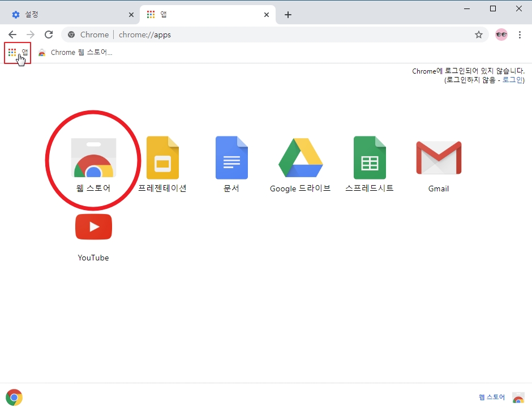The image size is (532, 411).
Task: Maximize the Chrome window
Action: [x=493, y=8]
